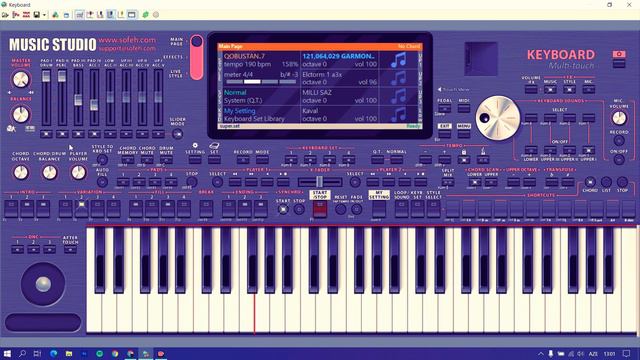Toggle mute button below PAD I DRUM slider
Screen dimensions: 640x360
[x=46, y=134]
